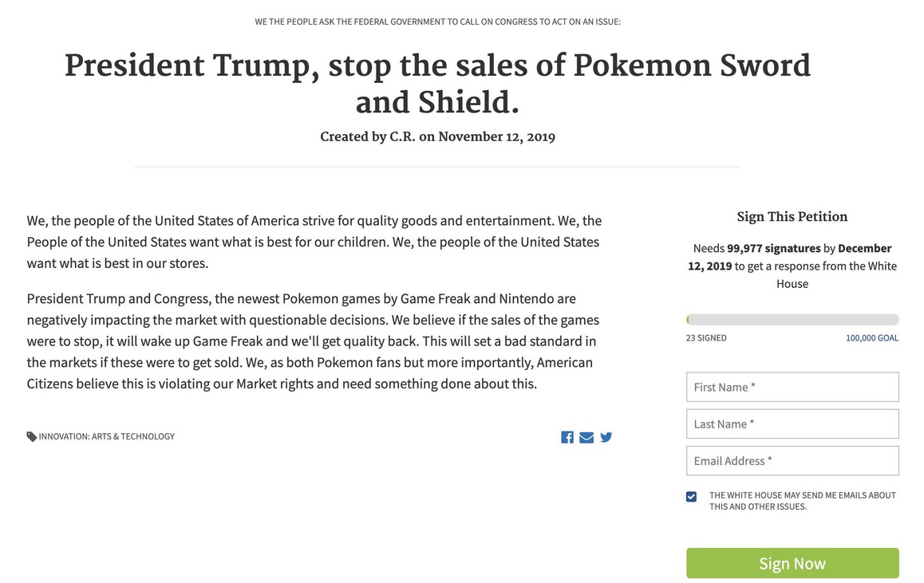The height and width of the screenshot is (583, 924).
Task: Click the We The People header line
Action: pos(437,22)
